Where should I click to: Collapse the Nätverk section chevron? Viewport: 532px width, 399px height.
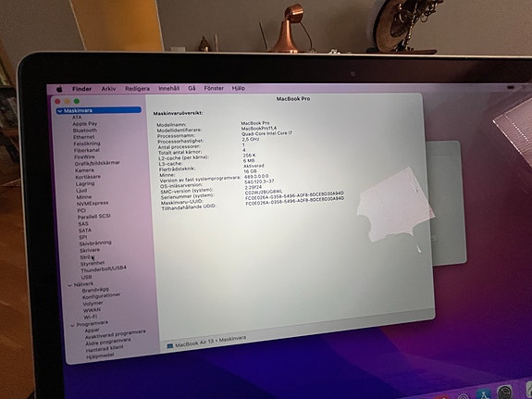point(70,285)
